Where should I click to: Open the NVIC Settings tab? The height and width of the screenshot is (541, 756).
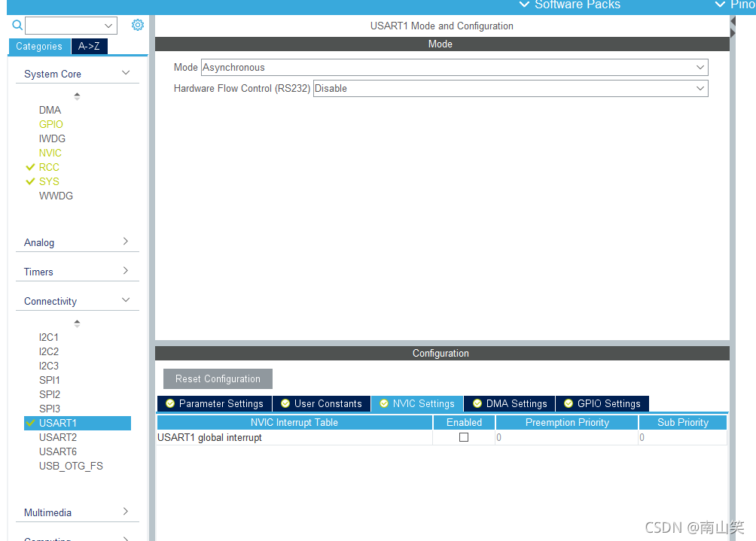click(417, 404)
